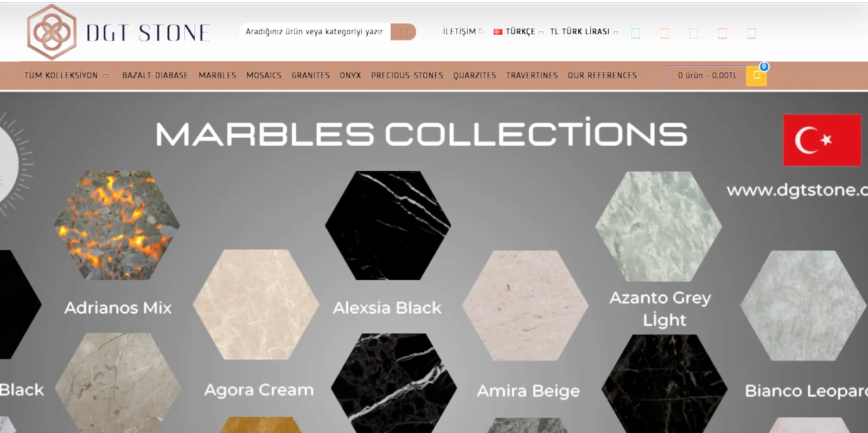
Task: Click the DGT Stone logo emblem
Action: [x=52, y=32]
